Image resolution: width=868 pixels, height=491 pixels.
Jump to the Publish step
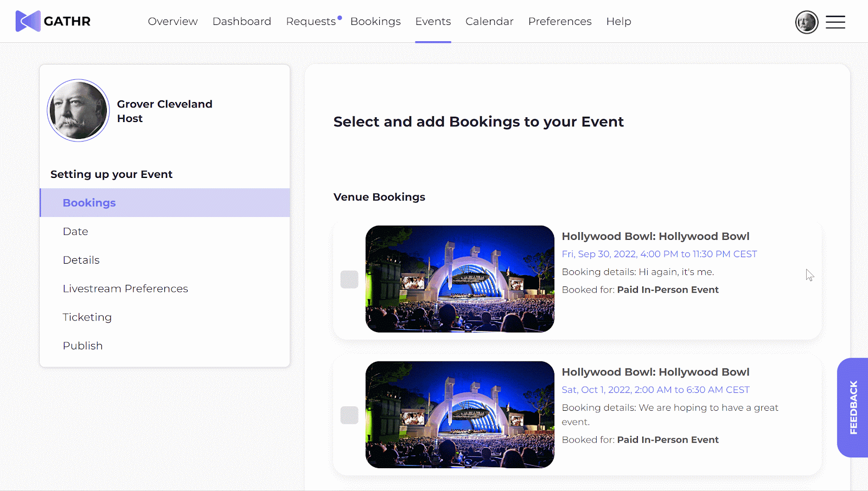[x=82, y=346]
